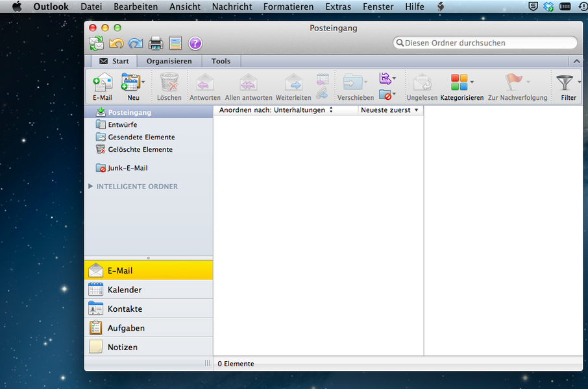Switch to the Organisieren tab

pos(169,61)
